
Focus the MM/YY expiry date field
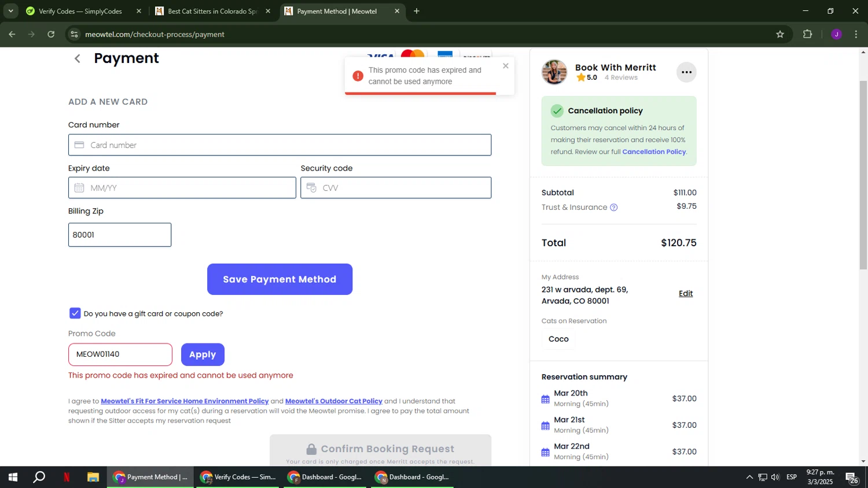182,188
